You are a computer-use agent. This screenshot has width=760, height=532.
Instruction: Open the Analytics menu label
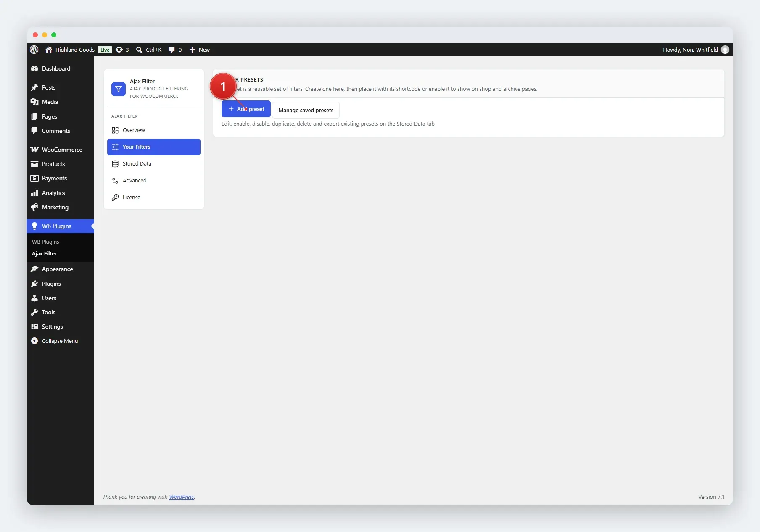(53, 193)
